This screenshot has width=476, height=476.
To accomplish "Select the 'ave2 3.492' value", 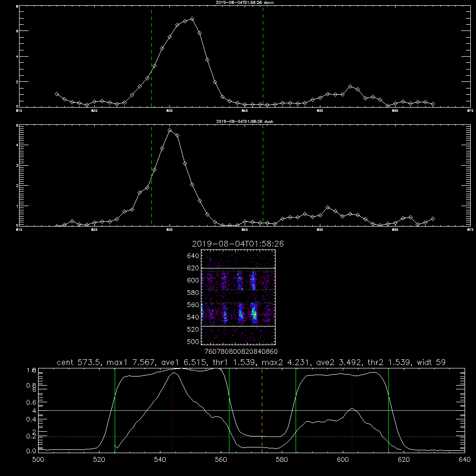I will point(338,362).
